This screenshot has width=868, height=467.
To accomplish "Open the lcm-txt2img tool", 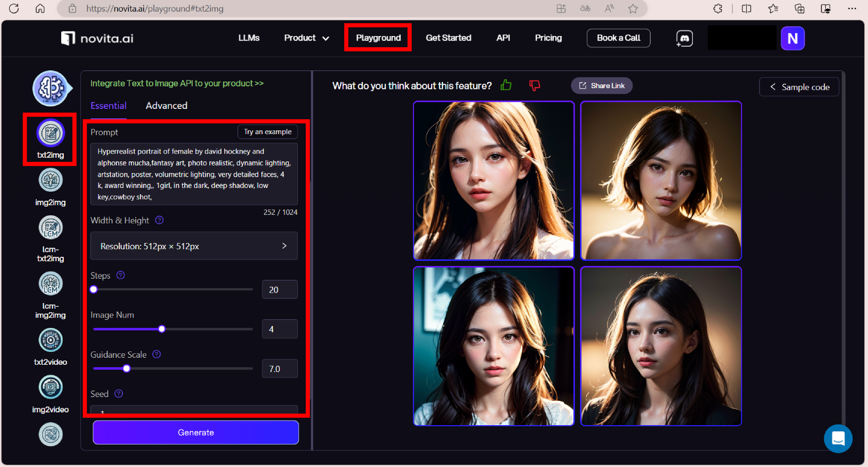I will pyautogui.click(x=50, y=228).
